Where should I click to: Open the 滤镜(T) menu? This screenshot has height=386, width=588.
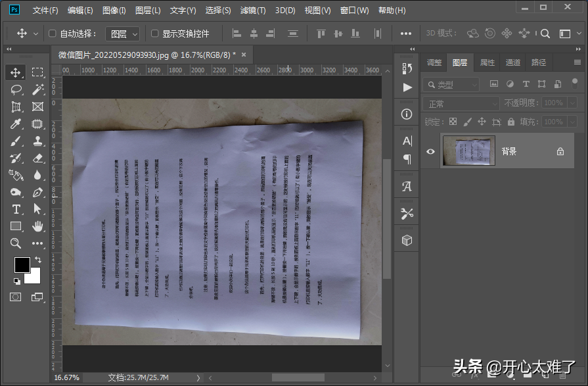[x=253, y=11]
